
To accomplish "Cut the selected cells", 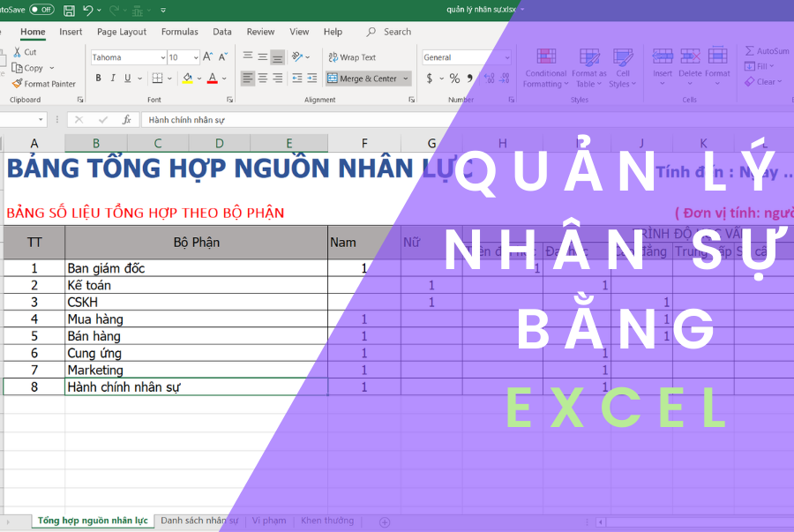I will [x=26, y=52].
